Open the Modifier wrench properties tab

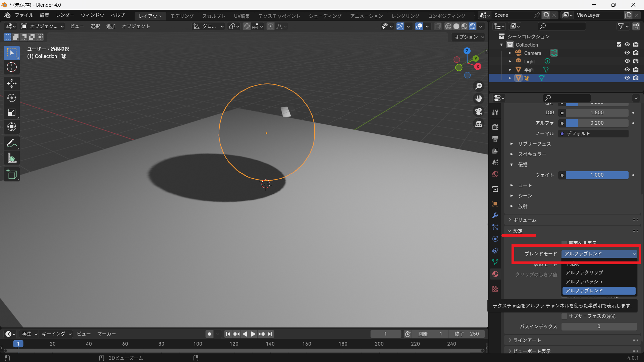coord(495,215)
